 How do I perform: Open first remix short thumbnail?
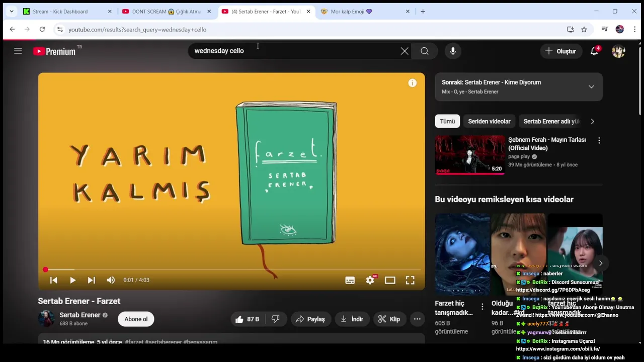(462, 254)
